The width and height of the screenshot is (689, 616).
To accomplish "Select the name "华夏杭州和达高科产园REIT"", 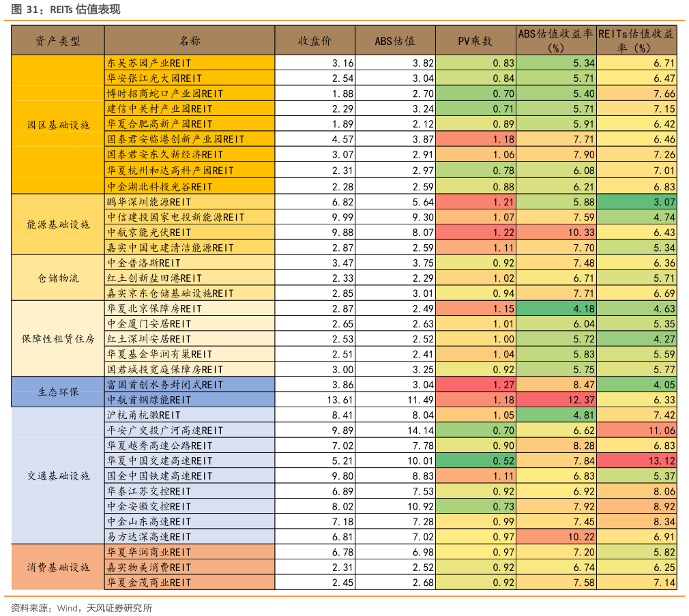I will click(171, 171).
